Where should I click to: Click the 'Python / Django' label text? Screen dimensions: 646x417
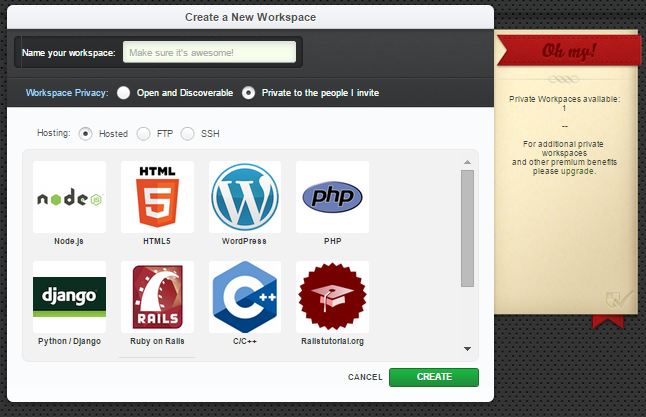coord(69,341)
